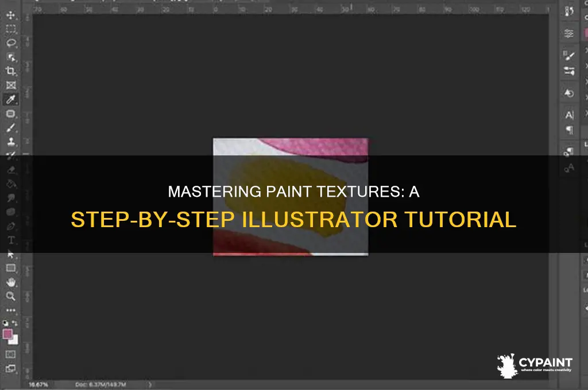Select the Lasso tool

click(x=10, y=42)
